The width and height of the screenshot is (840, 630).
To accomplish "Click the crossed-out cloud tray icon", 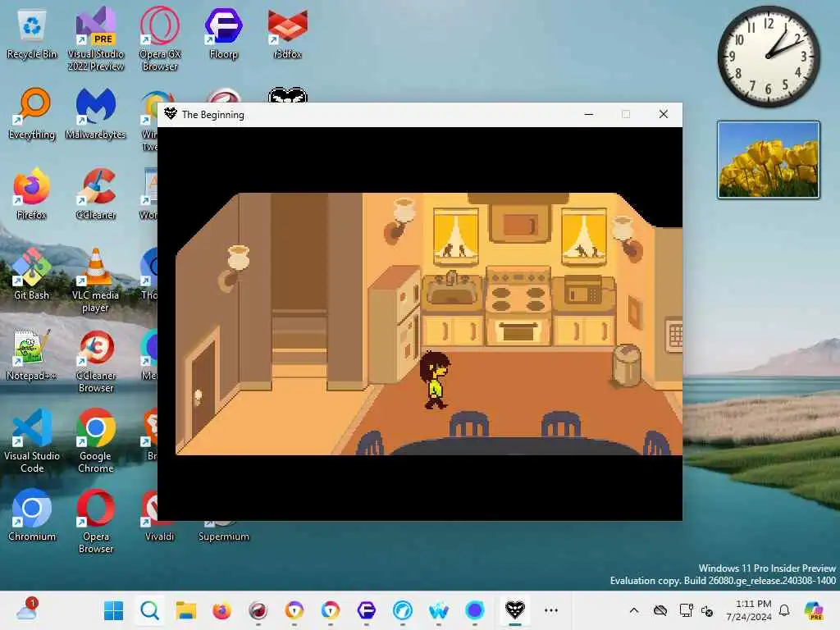I will 660,610.
